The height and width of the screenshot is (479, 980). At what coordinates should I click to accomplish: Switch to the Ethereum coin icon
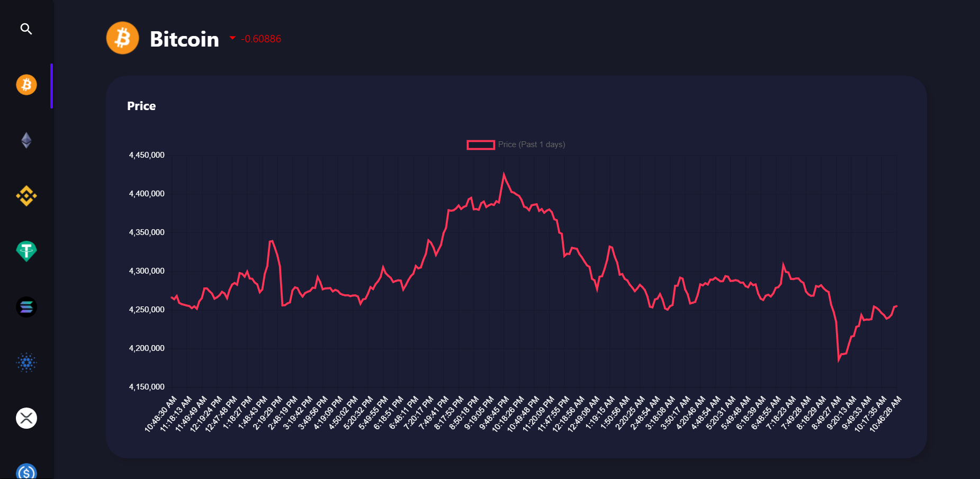pos(26,140)
